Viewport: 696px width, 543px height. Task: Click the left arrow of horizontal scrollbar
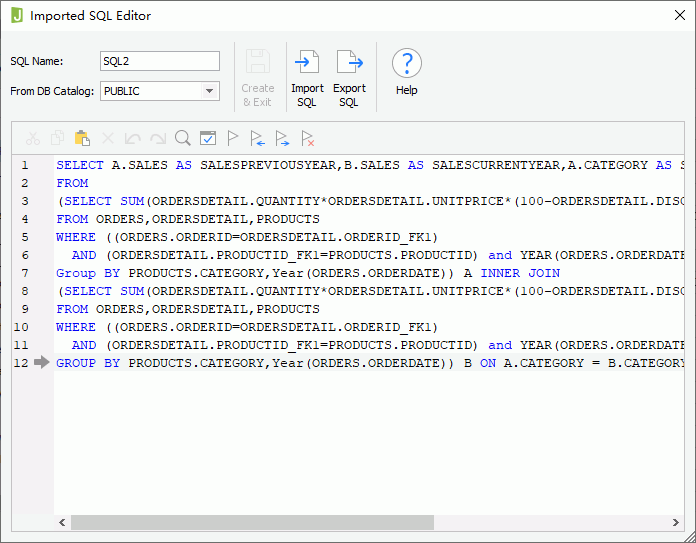(62, 522)
